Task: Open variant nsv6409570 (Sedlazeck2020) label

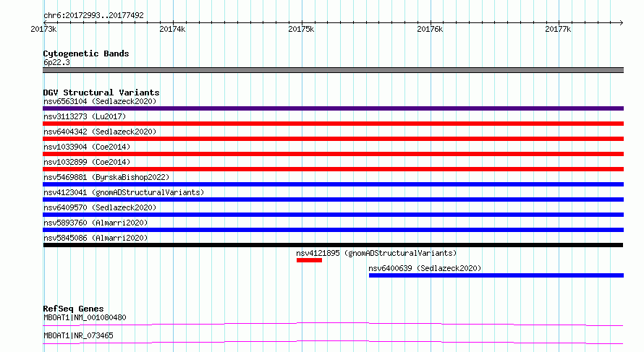Action: 100,207
